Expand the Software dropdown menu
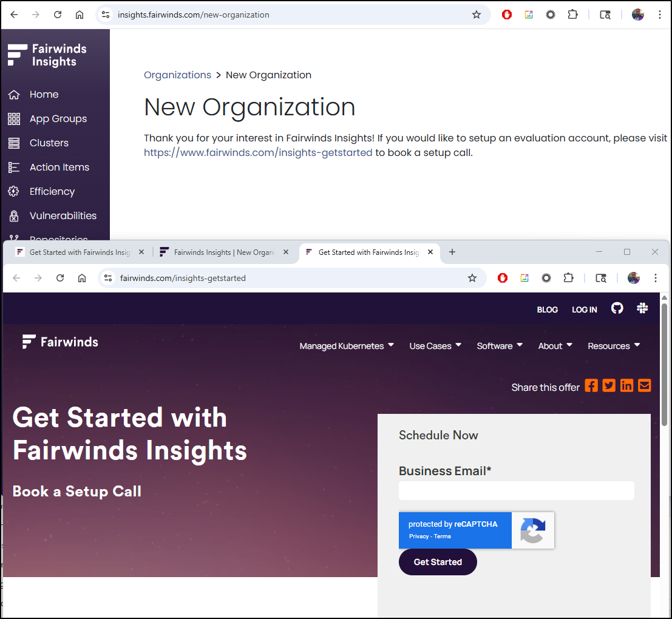This screenshot has height=619, width=672. [x=499, y=346]
